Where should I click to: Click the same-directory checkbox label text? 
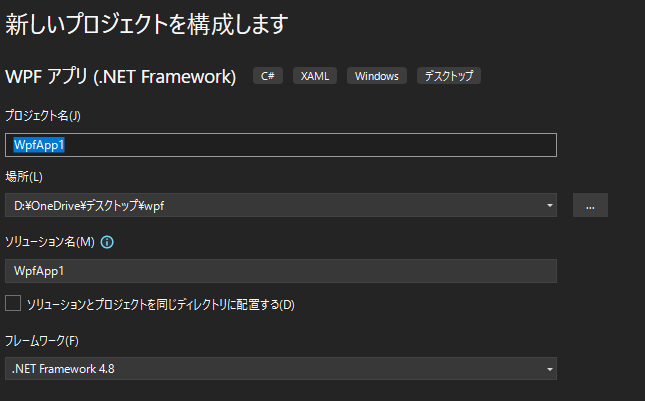pos(161,305)
